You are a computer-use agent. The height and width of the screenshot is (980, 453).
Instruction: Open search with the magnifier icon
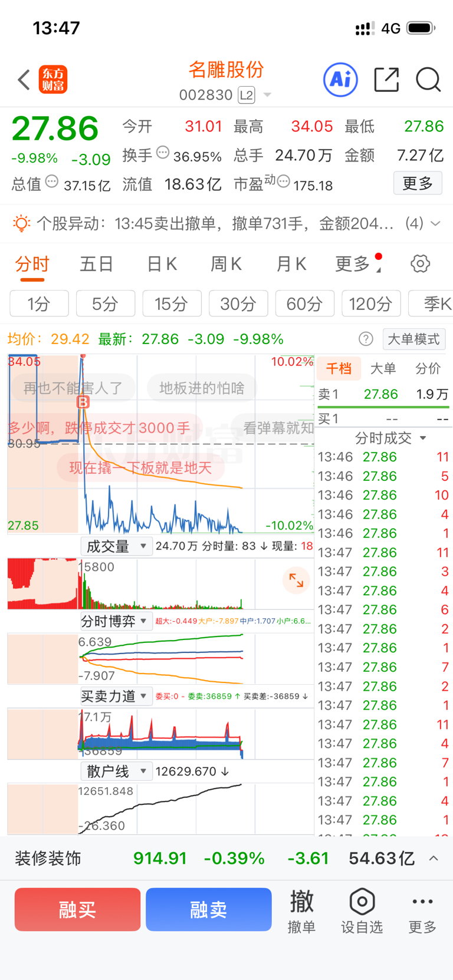pyautogui.click(x=428, y=80)
